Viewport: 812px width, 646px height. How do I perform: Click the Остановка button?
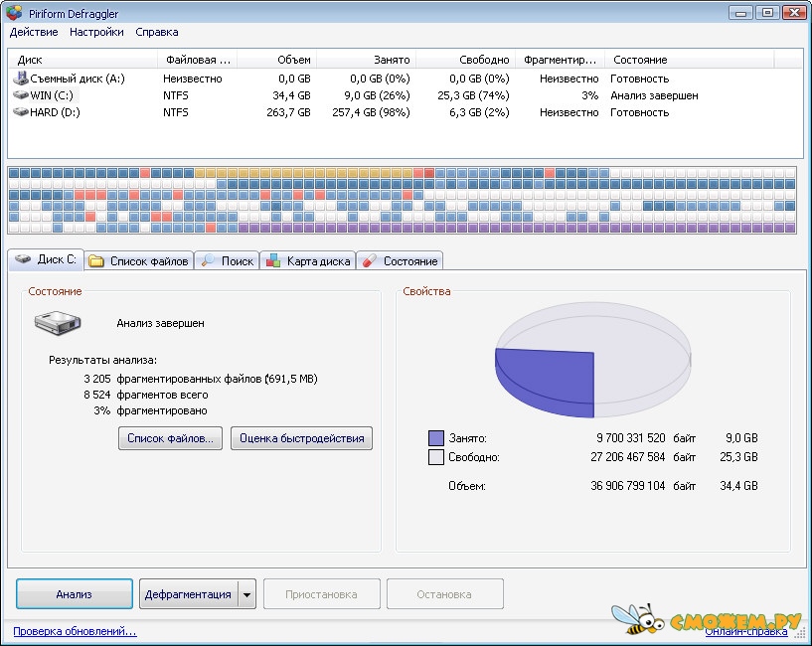445,594
